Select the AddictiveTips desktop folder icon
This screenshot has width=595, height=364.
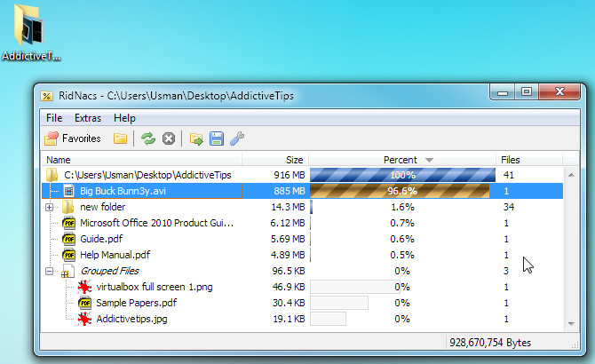coord(28,25)
